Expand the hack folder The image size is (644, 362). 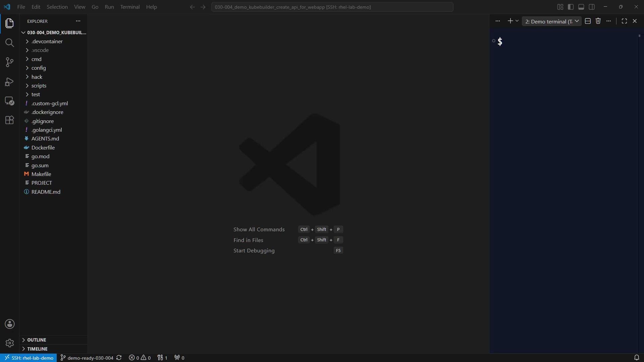pos(54,77)
